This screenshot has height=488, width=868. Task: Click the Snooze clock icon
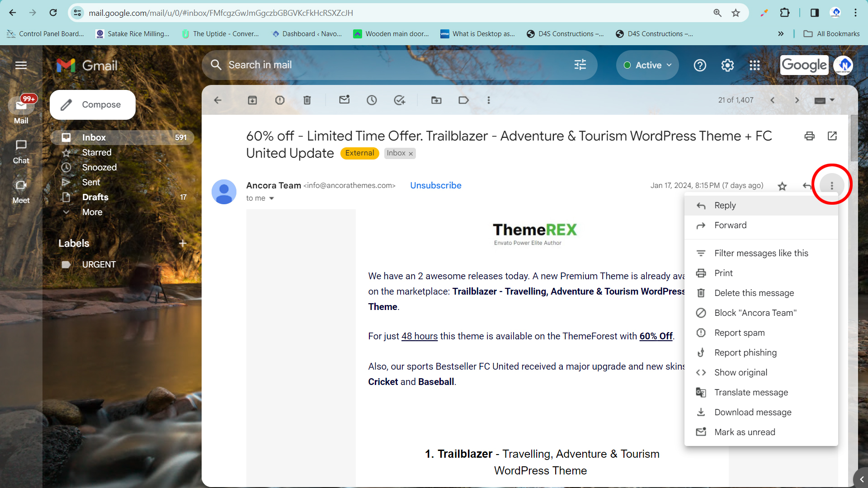pos(372,100)
